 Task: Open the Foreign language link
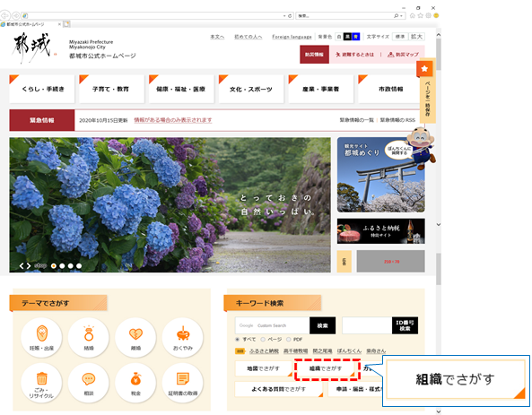(292, 37)
